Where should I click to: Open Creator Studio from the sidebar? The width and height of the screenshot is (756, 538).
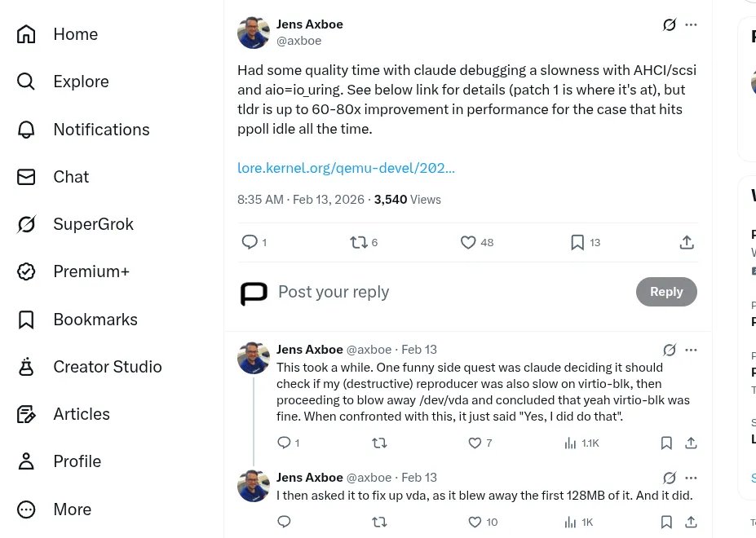click(107, 367)
